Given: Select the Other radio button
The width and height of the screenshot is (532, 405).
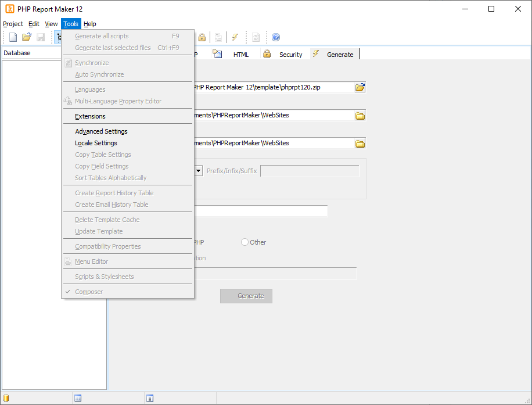Looking at the screenshot, I should pos(245,242).
